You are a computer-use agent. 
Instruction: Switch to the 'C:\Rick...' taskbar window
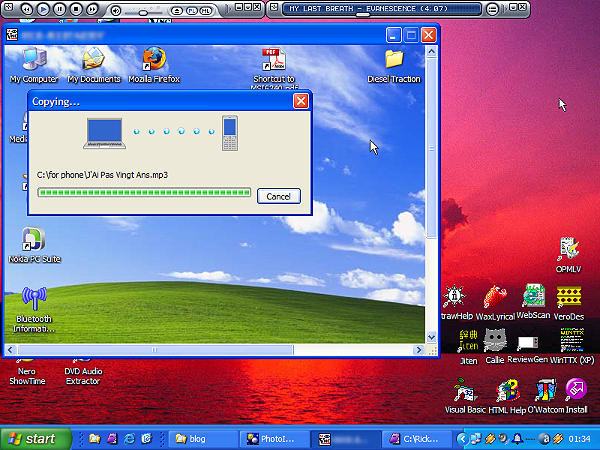click(x=417, y=439)
